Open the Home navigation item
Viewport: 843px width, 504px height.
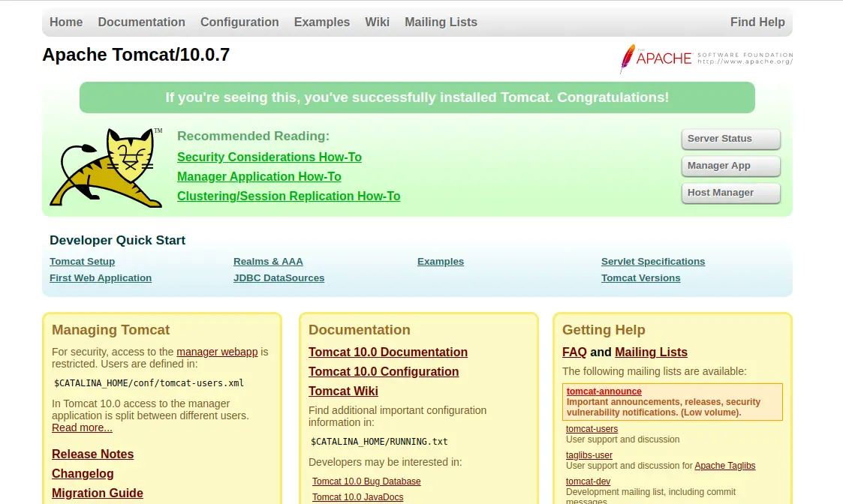click(66, 22)
